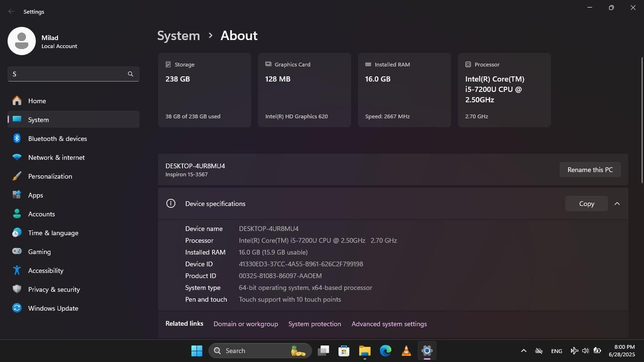Click the Accessibility figure icon
The image size is (644, 362).
coord(17,271)
